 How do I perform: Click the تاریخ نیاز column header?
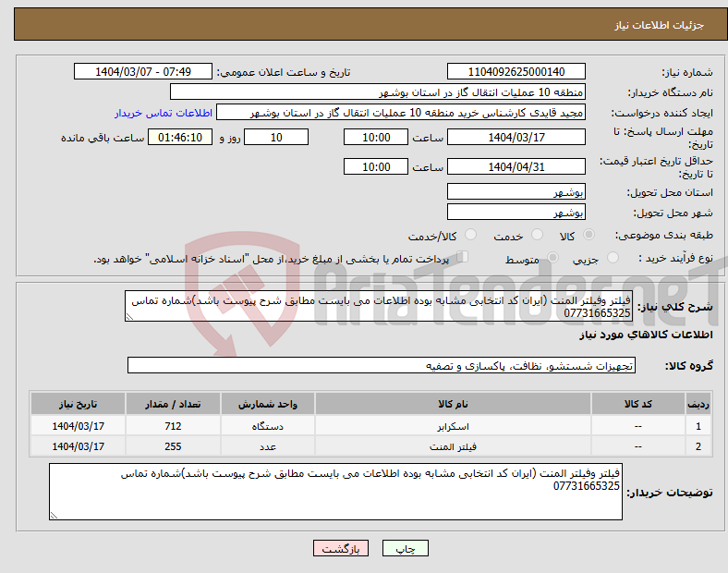coord(78,404)
